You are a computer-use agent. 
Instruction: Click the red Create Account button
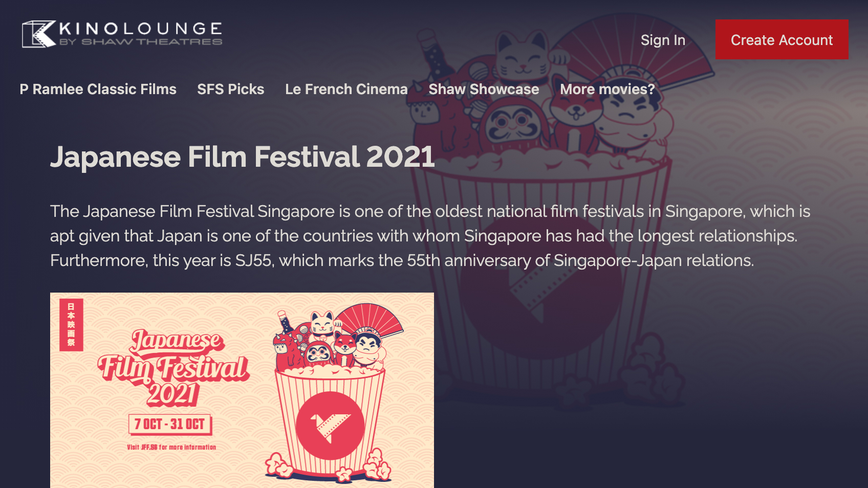(x=782, y=39)
